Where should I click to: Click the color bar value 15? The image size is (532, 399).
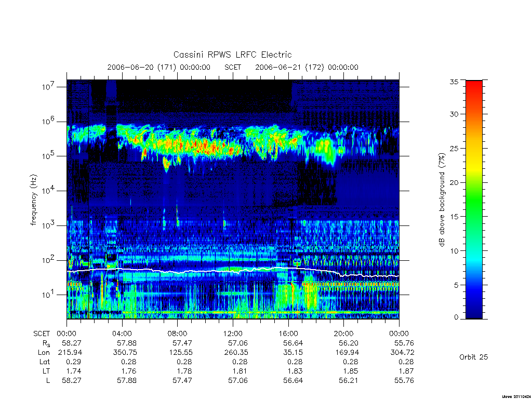454,216
